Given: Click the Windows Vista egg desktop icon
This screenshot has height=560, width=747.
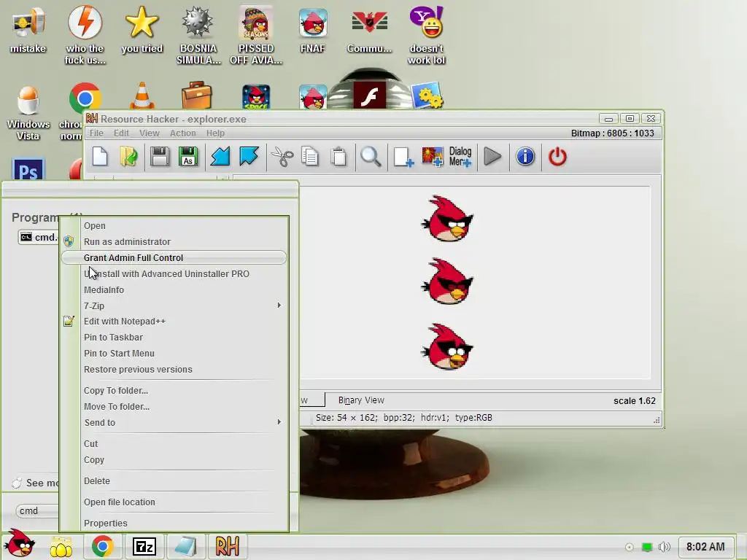Looking at the screenshot, I should point(28,113).
